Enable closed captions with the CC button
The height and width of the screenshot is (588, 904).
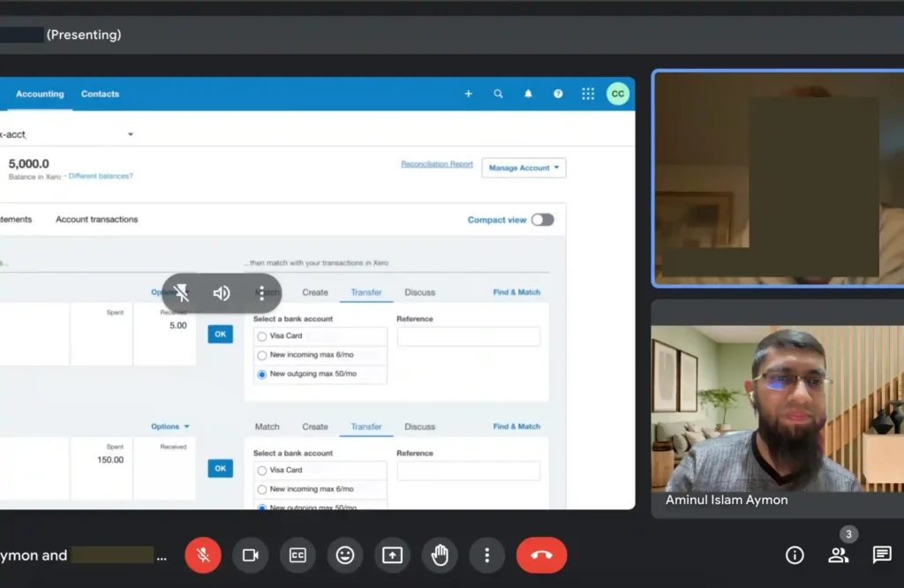click(298, 555)
